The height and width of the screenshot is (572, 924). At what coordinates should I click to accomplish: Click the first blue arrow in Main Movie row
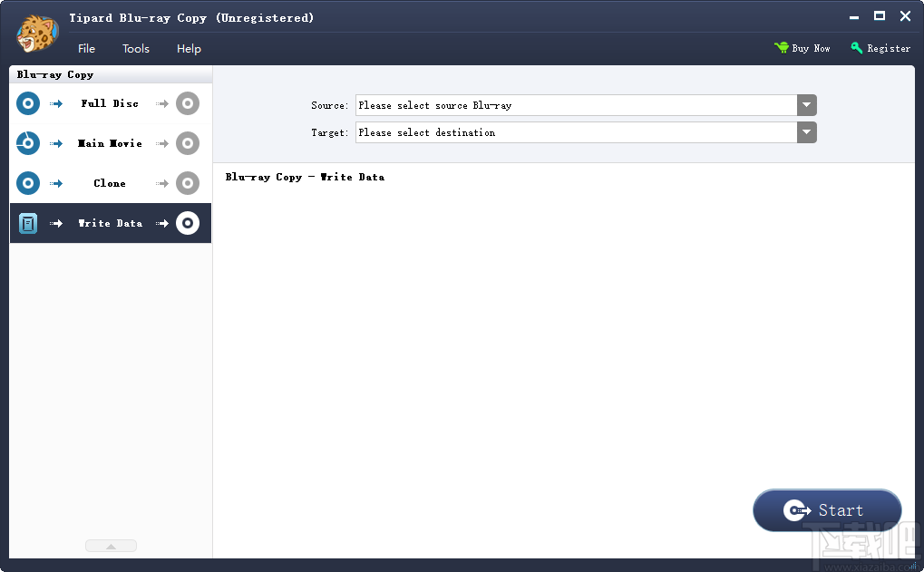56,144
